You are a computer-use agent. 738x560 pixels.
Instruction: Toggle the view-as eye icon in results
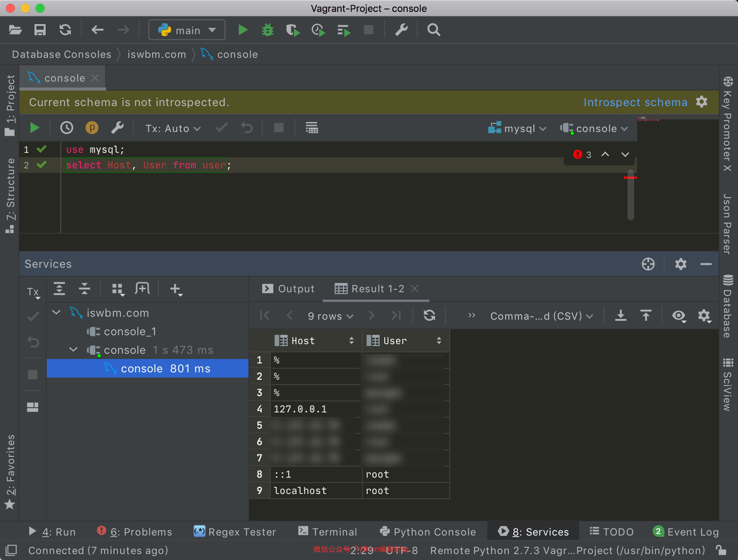[679, 316]
